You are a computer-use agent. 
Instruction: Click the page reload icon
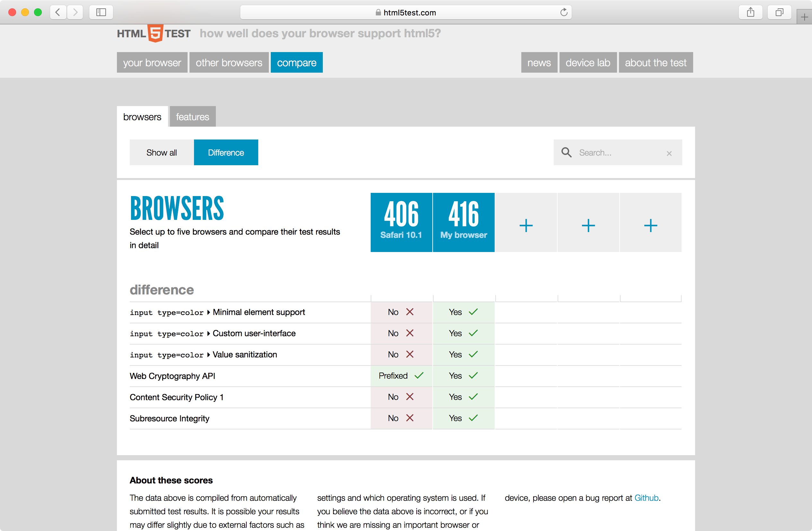(564, 12)
